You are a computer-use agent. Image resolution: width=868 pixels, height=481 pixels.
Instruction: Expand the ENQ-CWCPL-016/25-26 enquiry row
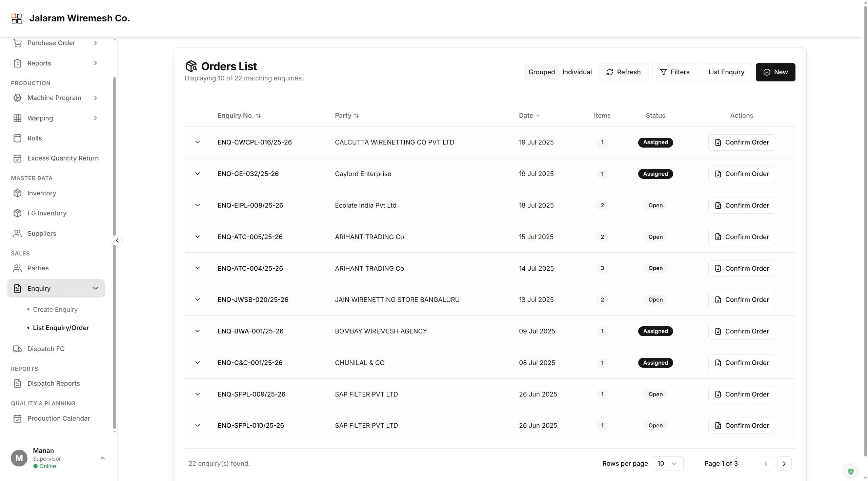click(198, 142)
